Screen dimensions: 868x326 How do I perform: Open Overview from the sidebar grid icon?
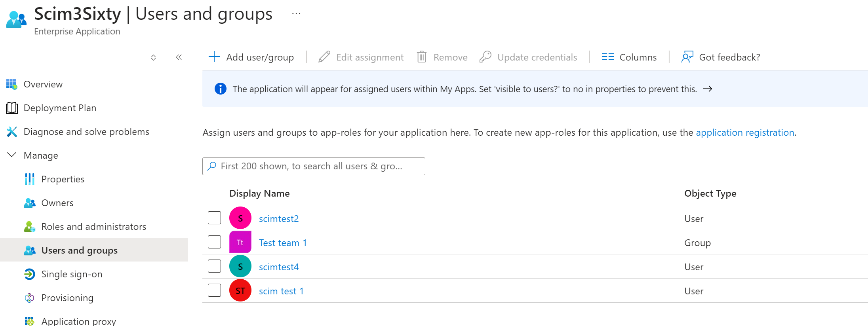click(x=11, y=84)
